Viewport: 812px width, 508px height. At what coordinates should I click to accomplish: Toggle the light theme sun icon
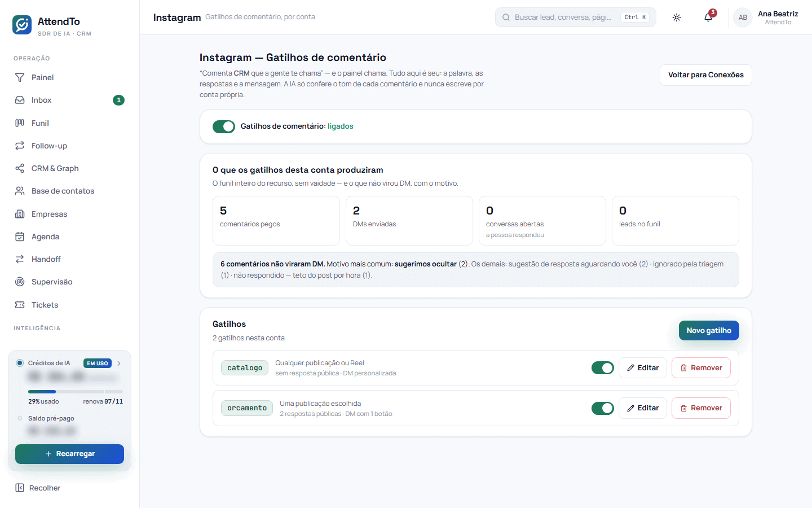click(x=677, y=17)
